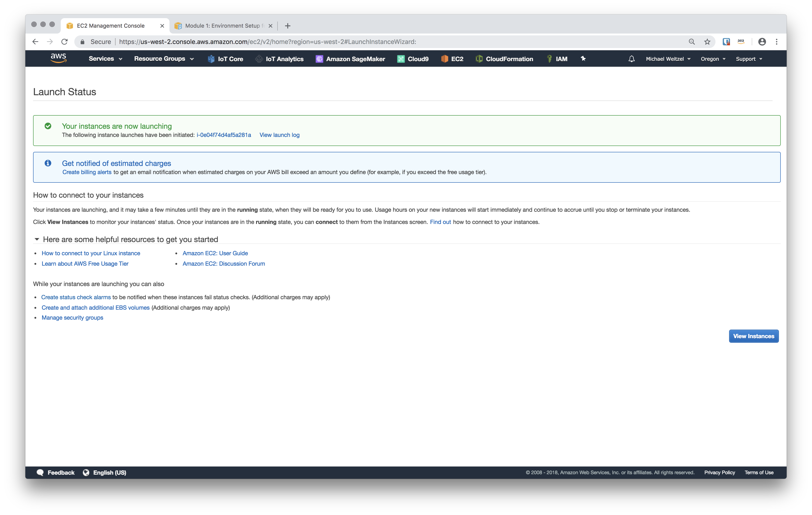Open the Chrome profile avatar
This screenshot has height=515, width=812.
[762, 41]
